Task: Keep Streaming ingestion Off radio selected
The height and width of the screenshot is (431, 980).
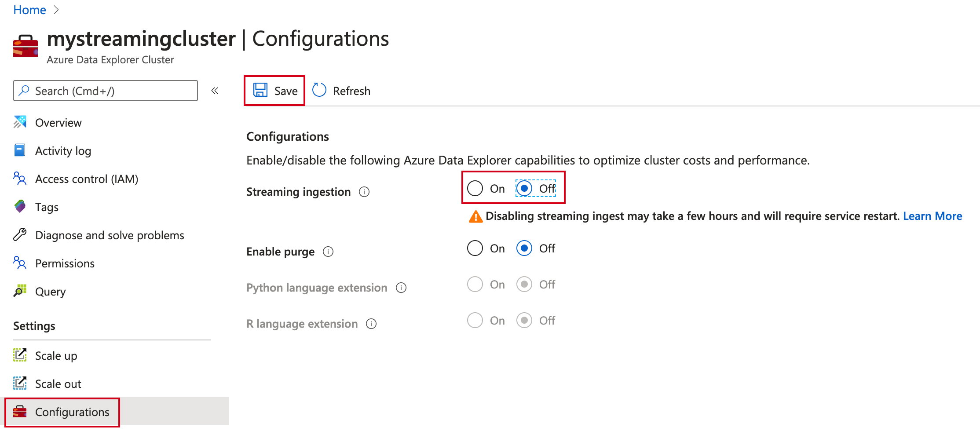Action: [x=524, y=188]
